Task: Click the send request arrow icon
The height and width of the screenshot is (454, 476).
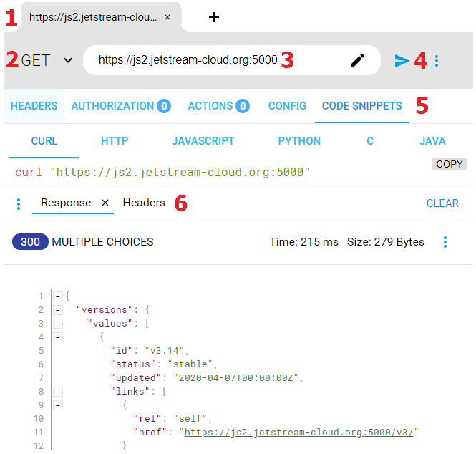Action: pyautogui.click(x=402, y=61)
